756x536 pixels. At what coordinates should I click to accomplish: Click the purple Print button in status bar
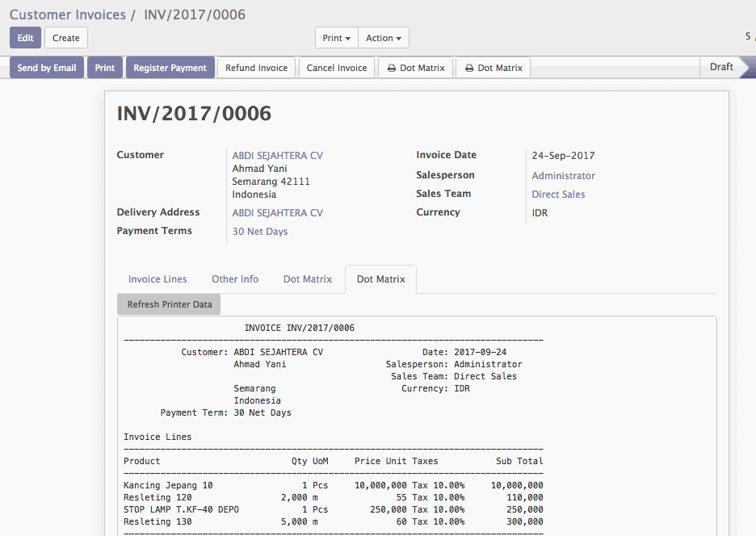[105, 68]
